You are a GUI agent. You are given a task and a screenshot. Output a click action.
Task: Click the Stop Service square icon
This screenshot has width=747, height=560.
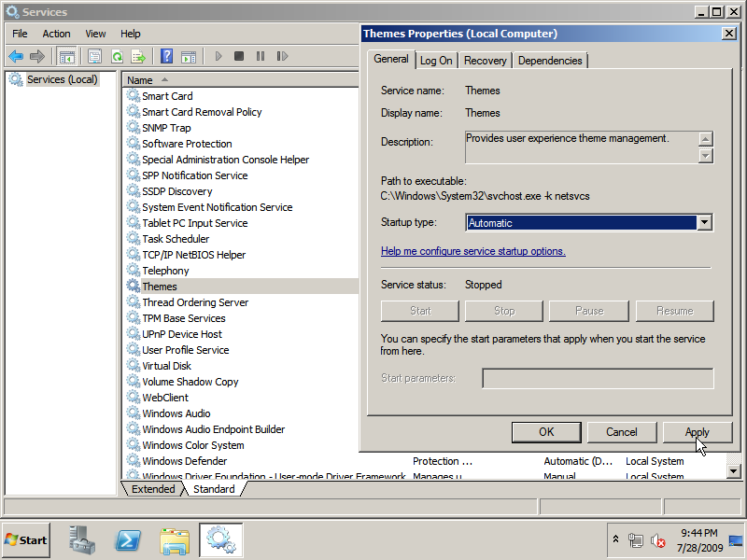pos(239,57)
